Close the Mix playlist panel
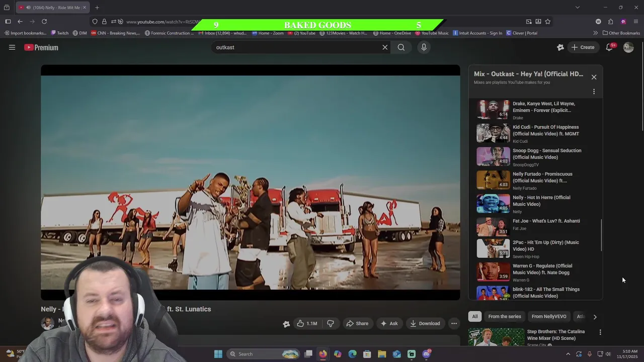This screenshot has width=644, height=362. pos(594,77)
